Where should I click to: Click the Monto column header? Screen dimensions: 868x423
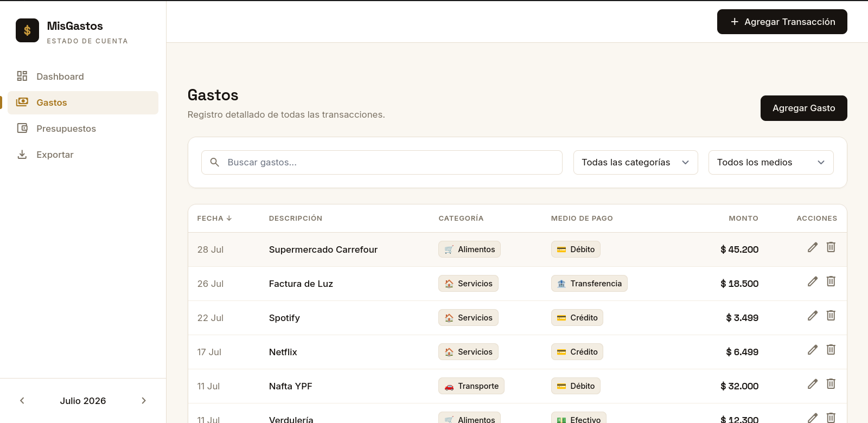pos(744,218)
